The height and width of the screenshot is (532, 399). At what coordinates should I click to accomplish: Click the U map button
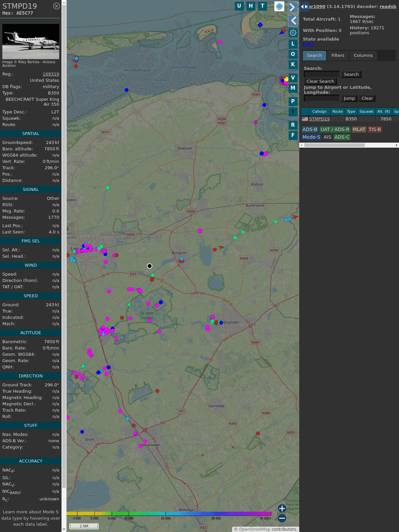239,6
